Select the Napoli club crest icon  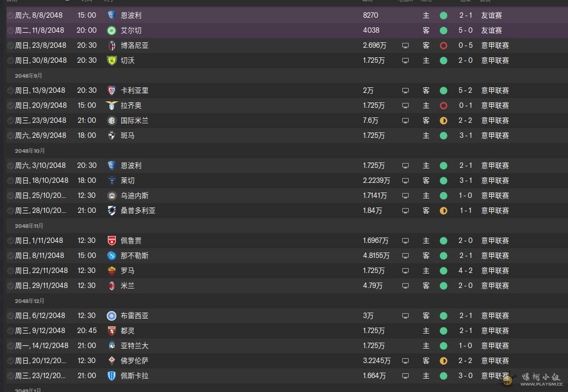pyautogui.click(x=112, y=256)
